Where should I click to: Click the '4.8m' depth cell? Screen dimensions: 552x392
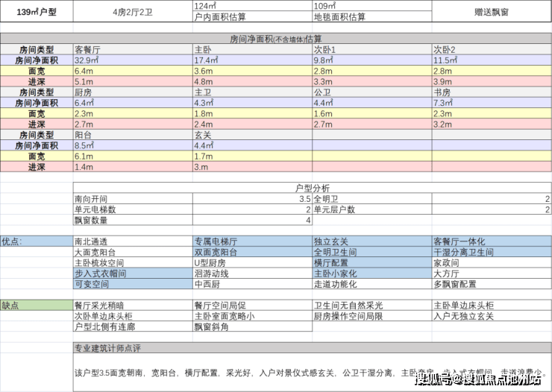252,81
